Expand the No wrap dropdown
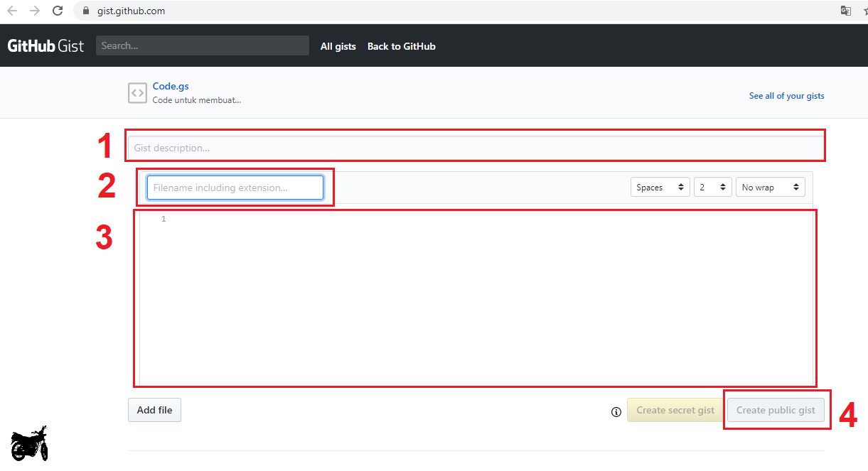The height and width of the screenshot is (471, 868). pyautogui.click(x=770, y=188)
